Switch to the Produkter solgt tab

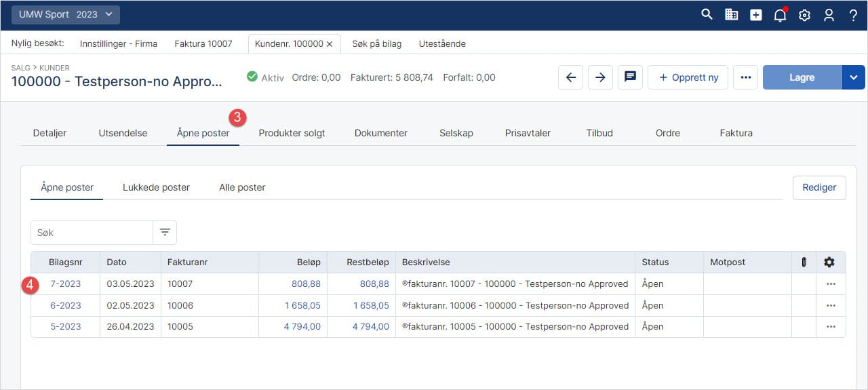coord(292,133)
